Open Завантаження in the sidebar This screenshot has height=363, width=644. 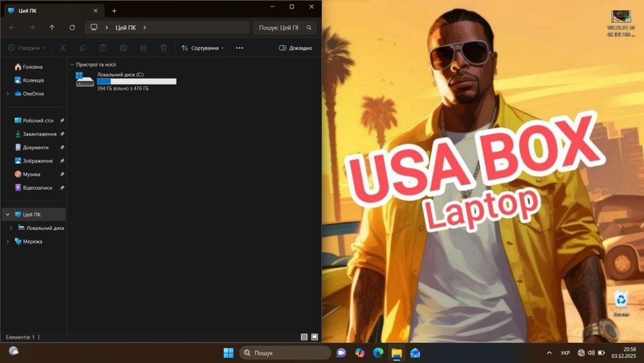click(39, 134)
